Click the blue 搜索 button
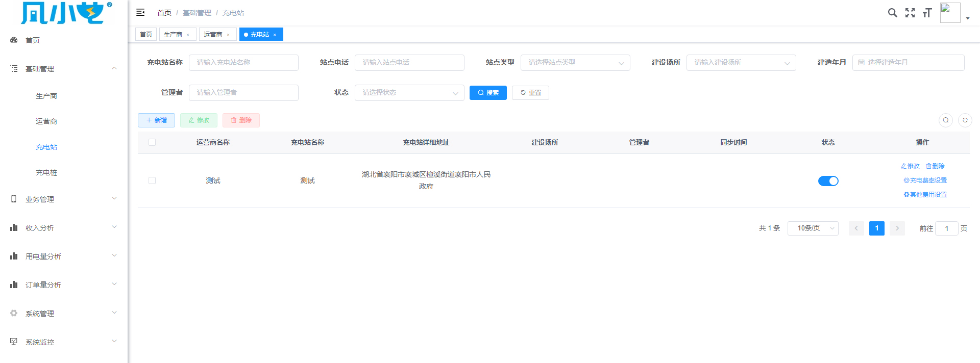Image resolution: width=980 pixels, height=363 pixels. pyautogui.click(x=487, y=93)
